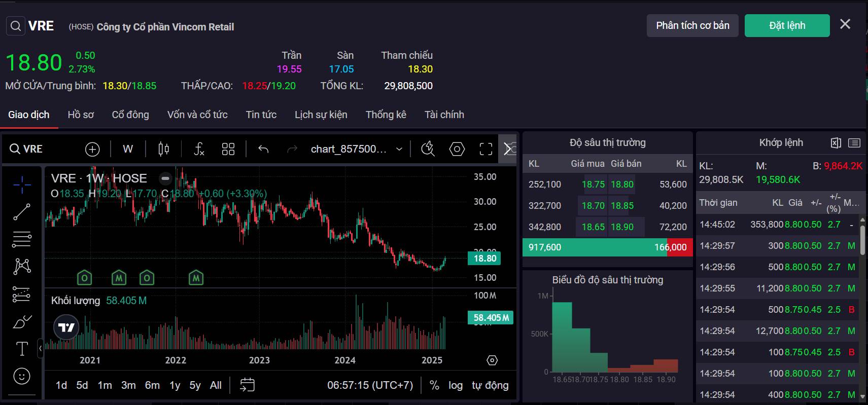Image resolution: width=868 pixels, height=405 pixels.
Task: Open the go-to-date calendar icon
Action: pyautogui.click(x=247, y=385)
